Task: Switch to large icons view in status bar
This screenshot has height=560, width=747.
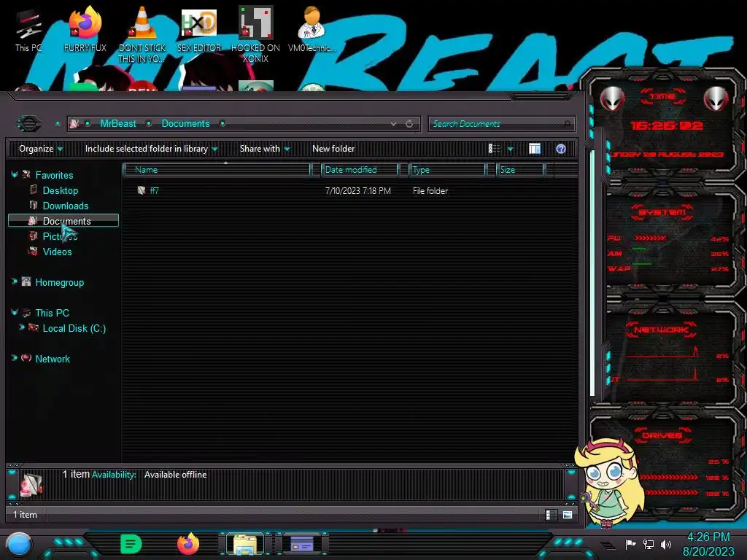Action: click(567, 515)
